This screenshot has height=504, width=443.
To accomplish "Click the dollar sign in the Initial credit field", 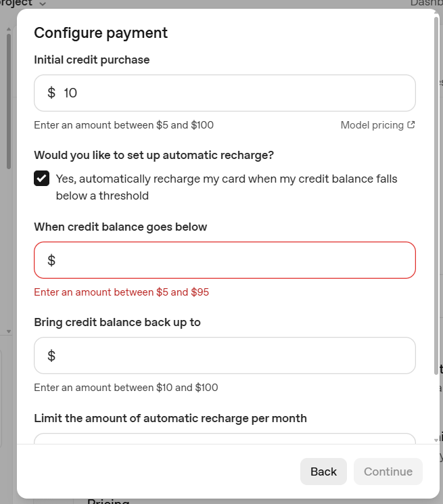I will point(51,93).
